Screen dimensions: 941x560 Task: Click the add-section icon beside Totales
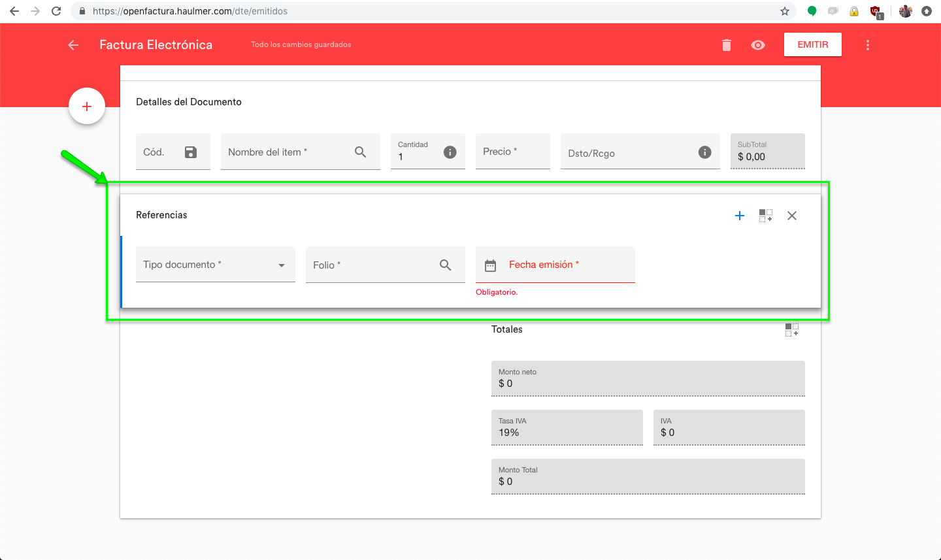click(791, 330)
